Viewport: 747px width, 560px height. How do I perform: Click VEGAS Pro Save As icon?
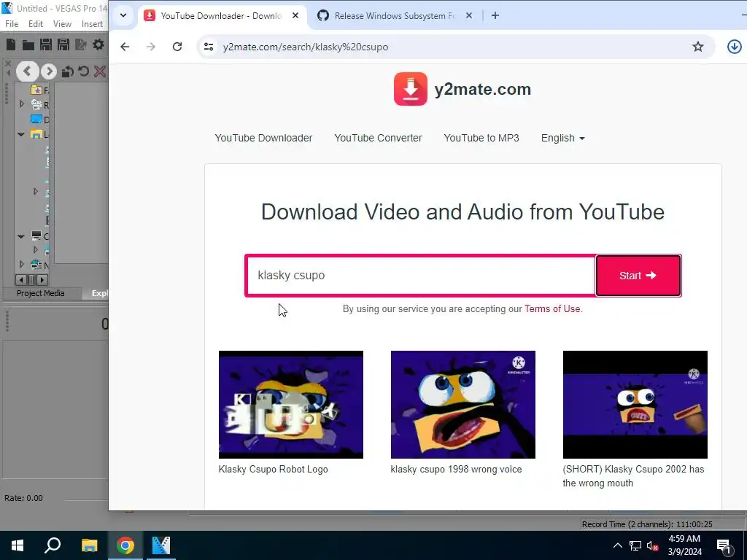coord(63,44)
